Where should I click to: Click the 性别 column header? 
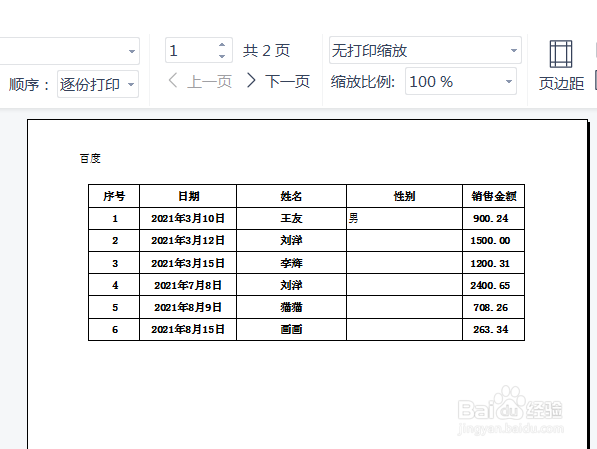(404, 196)
